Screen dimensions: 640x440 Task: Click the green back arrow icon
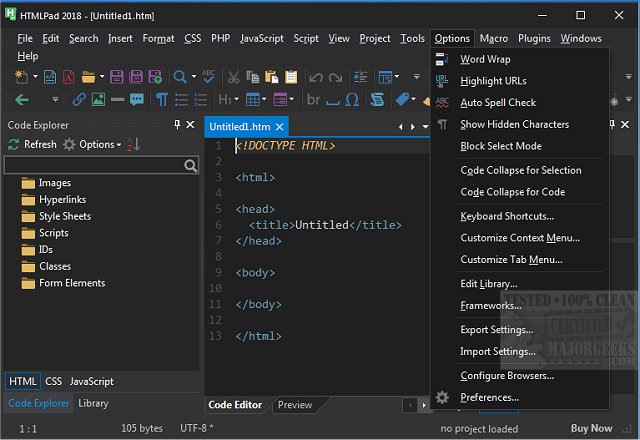(x=24, y=100)
